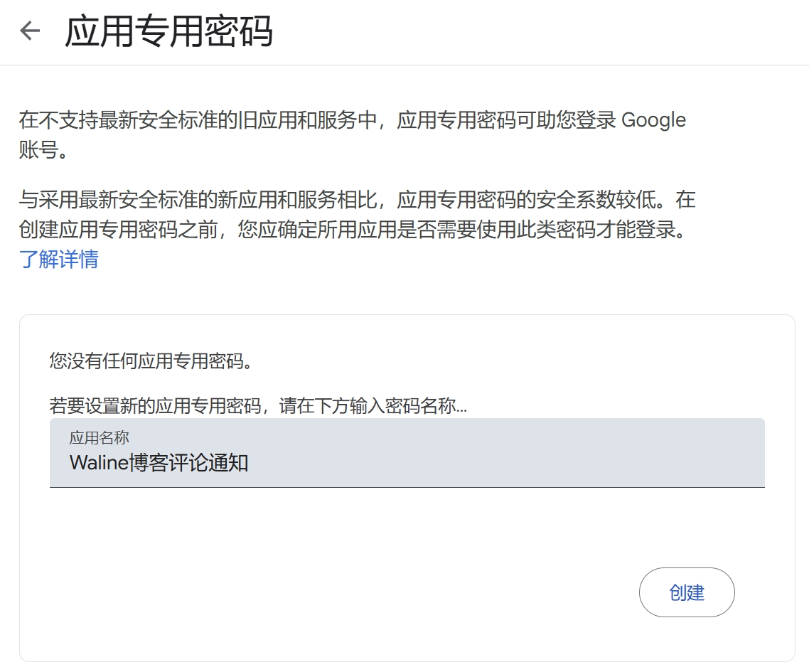Click the text 您没有任何应用专用密码。
This screenshot has height=672, width=809.
[x=151, y=361]
